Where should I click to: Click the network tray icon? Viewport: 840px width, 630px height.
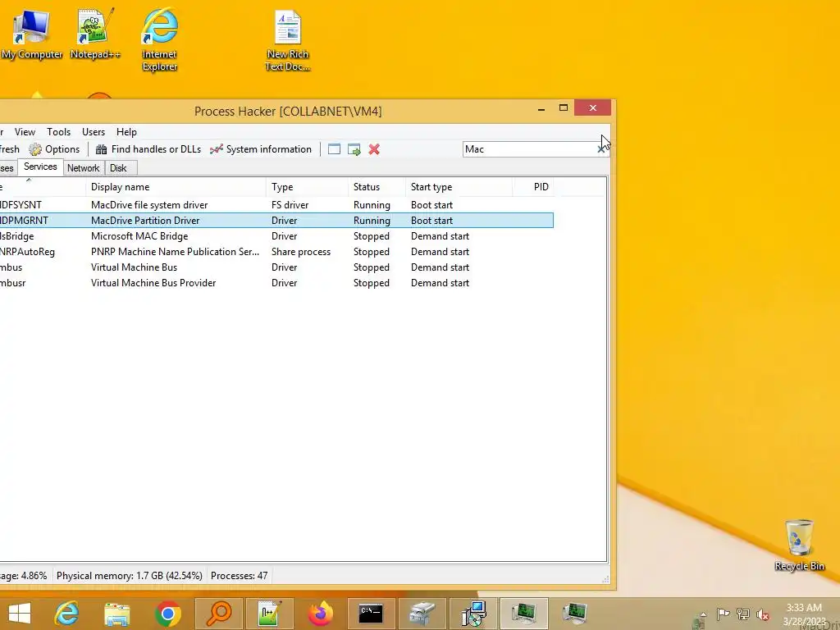[x=743, y=614]
